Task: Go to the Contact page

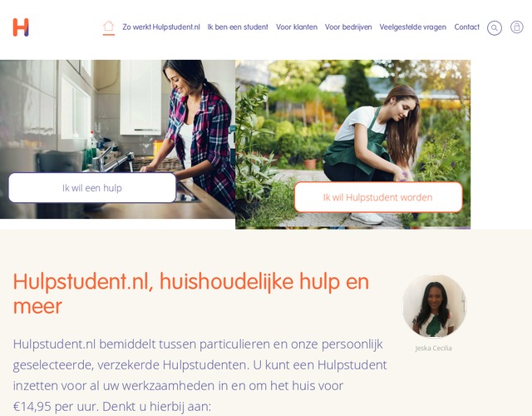Action: (x=467, y=27)
